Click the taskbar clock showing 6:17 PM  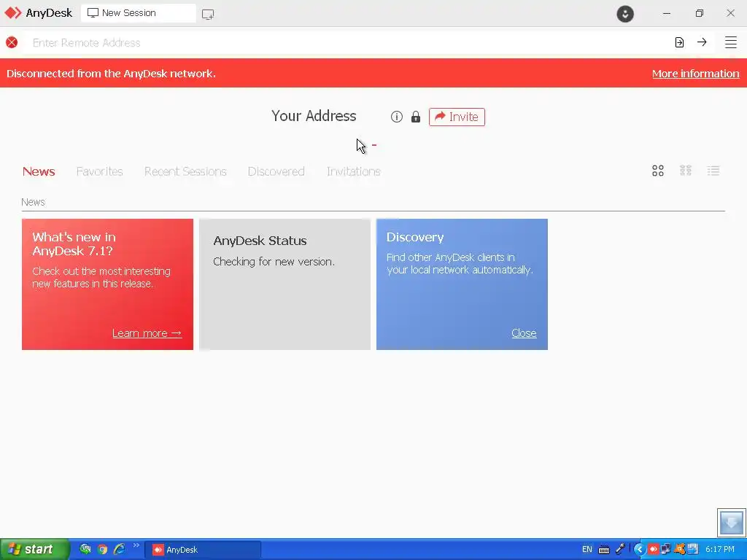pos(719,550)
